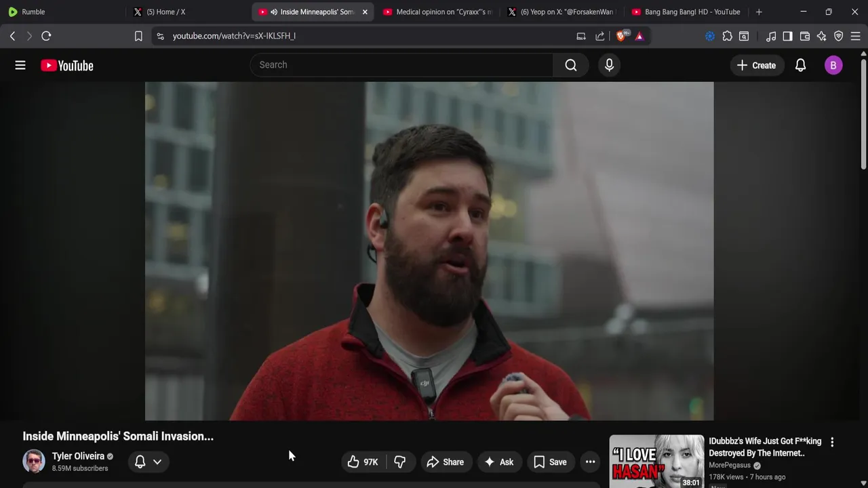Go back in browser history
The width and height of the screenshot is (868, 488).
tap(12, 36)
